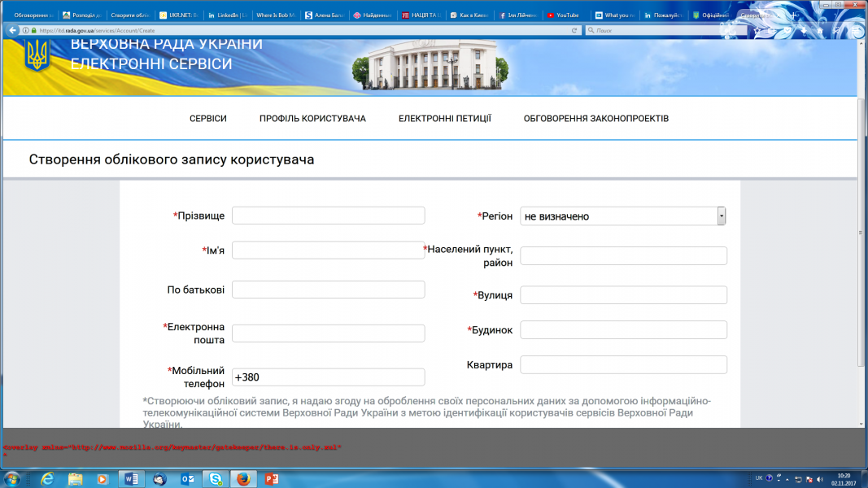Open Internet Explorer from the taskbar
The height and width of the screenshot is (488, 868).
point(47,478)
